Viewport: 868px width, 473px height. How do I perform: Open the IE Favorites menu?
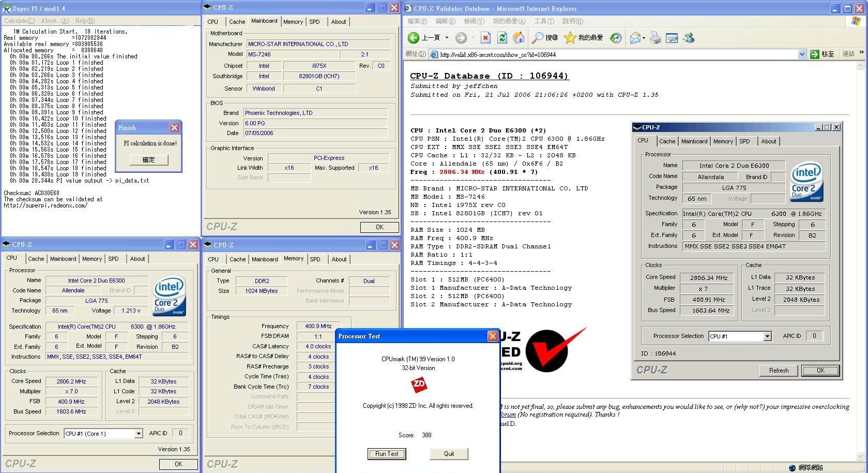click(509, 21)
